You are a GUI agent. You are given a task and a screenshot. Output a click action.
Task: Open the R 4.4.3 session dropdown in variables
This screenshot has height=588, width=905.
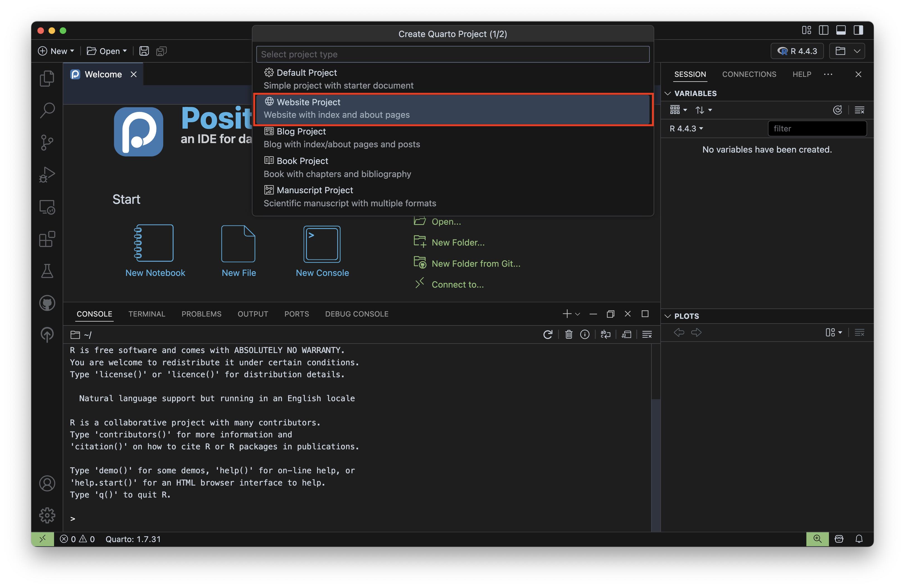[x=686, y=128]
